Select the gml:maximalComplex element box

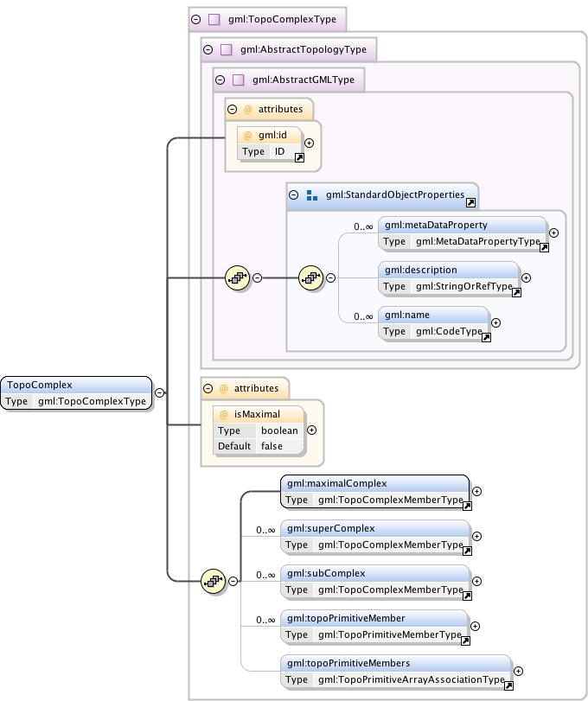374,491
